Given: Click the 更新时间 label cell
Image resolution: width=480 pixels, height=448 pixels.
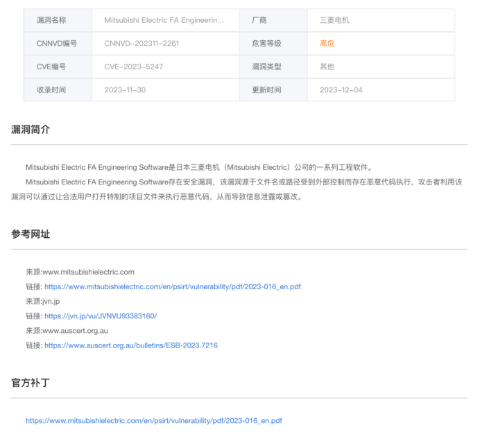Looking at the screenshot, I should [x=273, y=90].
